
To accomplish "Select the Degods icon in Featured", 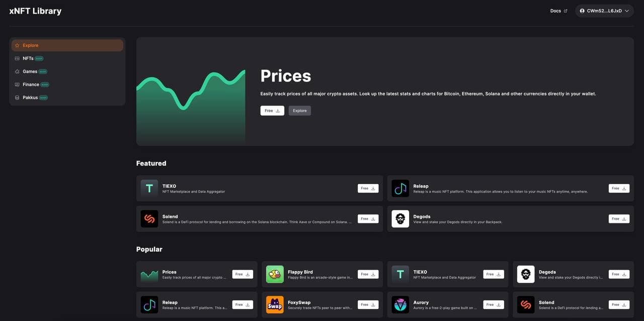I will point(400,219).
